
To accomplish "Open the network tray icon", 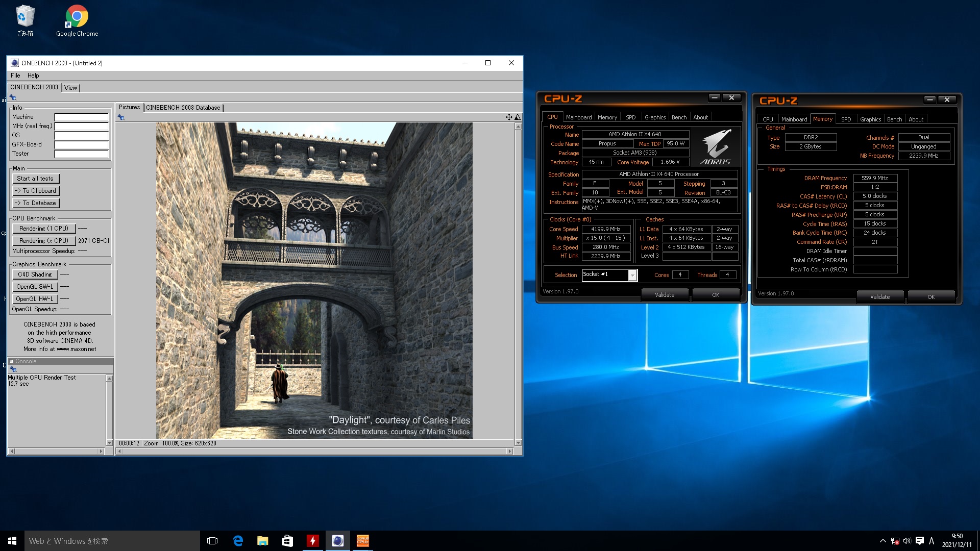I will coord(895,541).
